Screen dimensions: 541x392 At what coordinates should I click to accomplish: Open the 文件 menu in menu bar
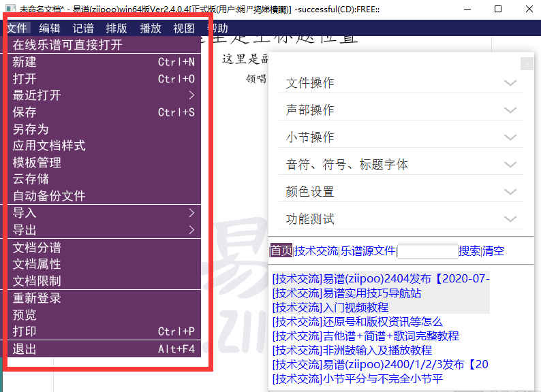[x=17, y=28]
